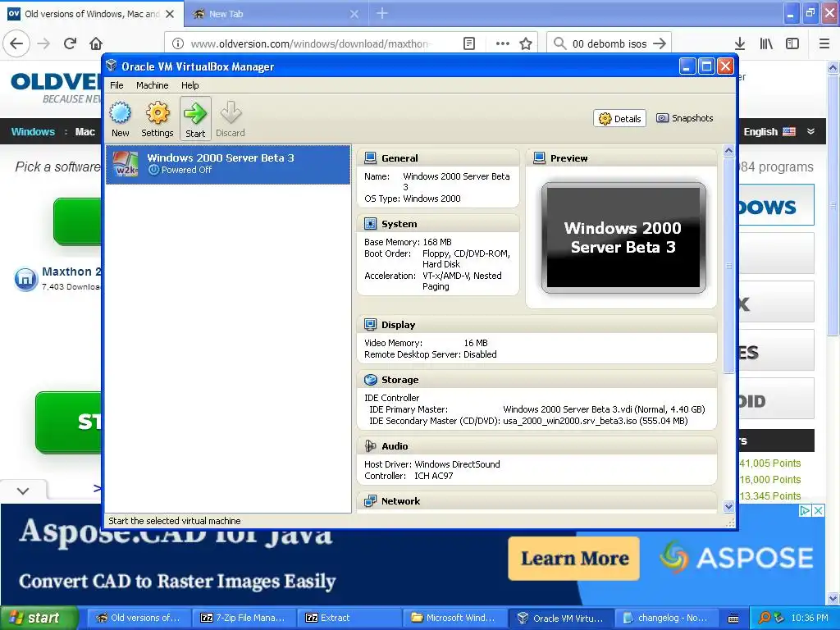Screen dimensions: 840x630
Task: Open a new Firefox tab with plus
Action: 382,13
